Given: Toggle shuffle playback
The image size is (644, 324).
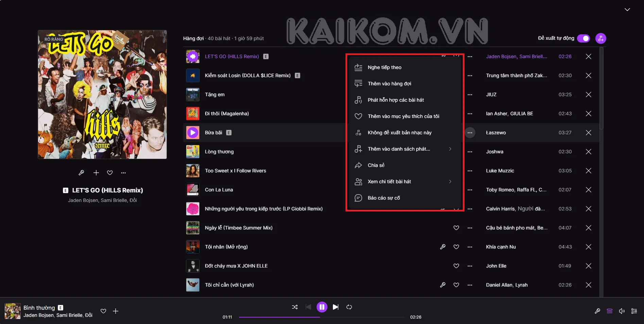Looking at the screenshot, I should coord(295,307).
